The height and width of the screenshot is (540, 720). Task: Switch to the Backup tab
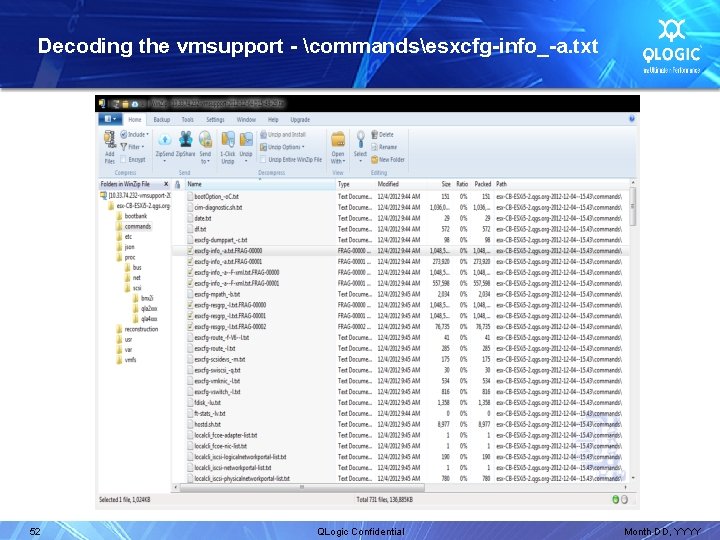point(162,119)
